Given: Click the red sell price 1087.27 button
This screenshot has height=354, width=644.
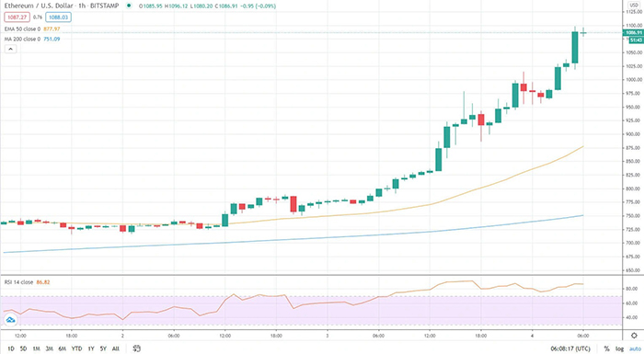Looking at the screenshot, I should tap(17, 17).
